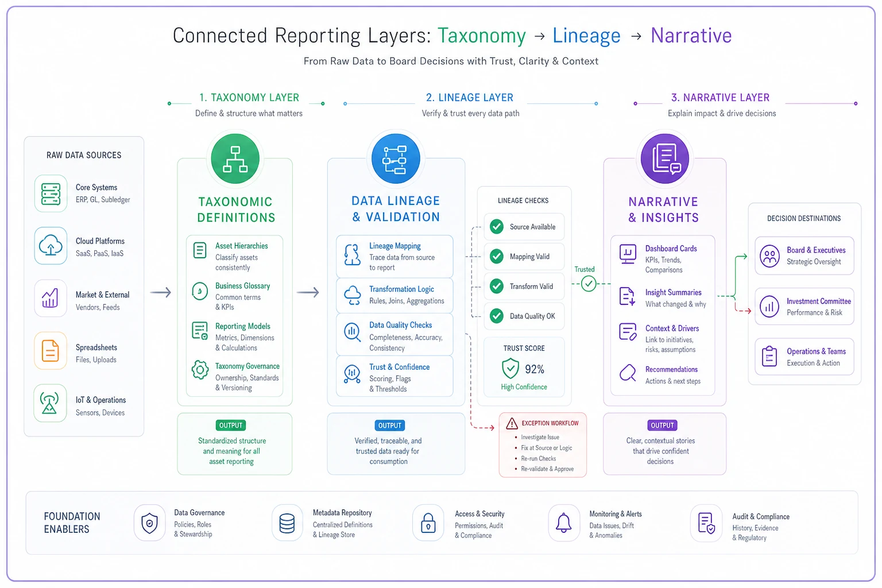This screenshot has height=588, width=882.
Task: Click the Exception Workflow warning triangle
Action: 512,424
